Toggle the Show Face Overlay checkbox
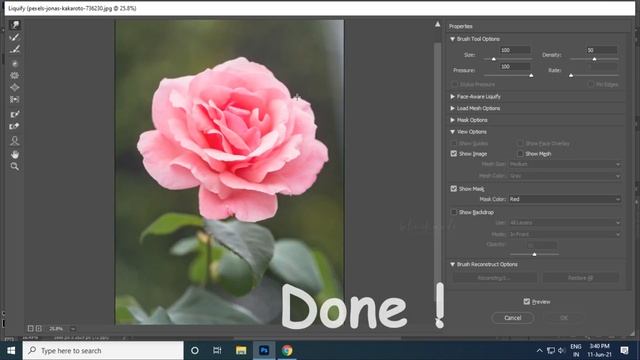 [x=520, y=144]
